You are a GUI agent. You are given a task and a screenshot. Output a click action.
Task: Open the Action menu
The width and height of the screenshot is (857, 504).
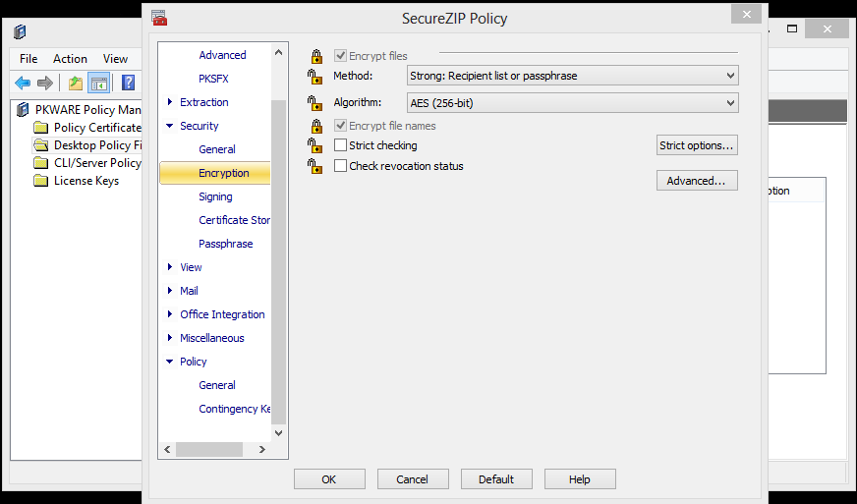coord(70,59)
